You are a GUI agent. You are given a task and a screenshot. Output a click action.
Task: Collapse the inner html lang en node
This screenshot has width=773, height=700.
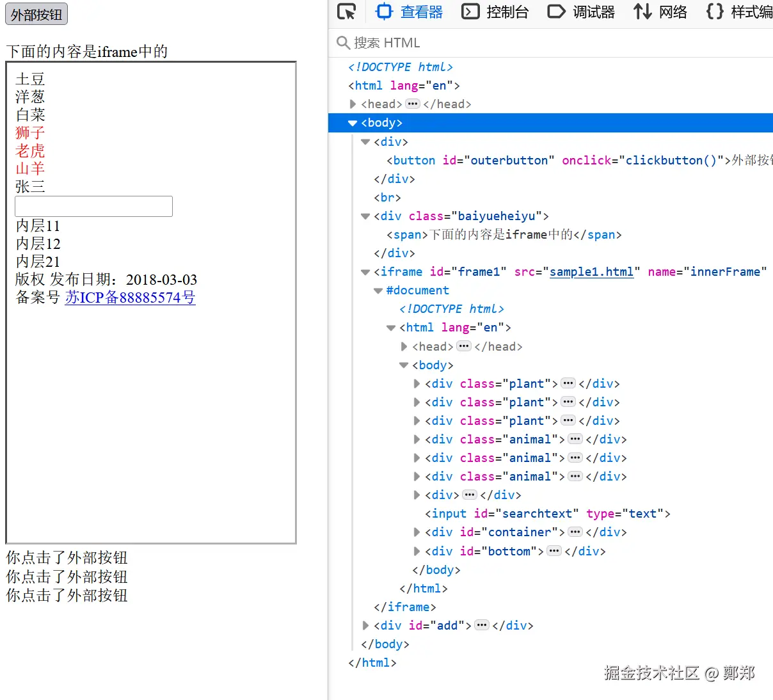tap(391, 328)
